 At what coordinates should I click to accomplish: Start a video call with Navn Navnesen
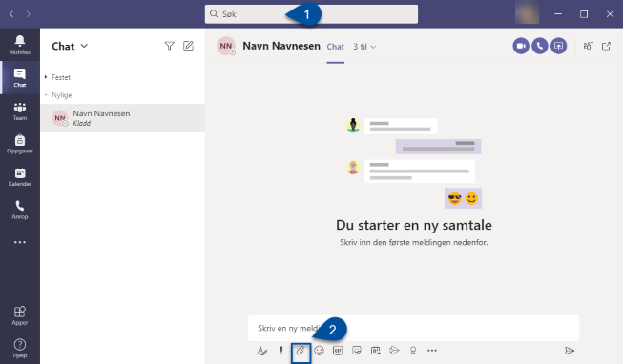(x=521, y=46)
